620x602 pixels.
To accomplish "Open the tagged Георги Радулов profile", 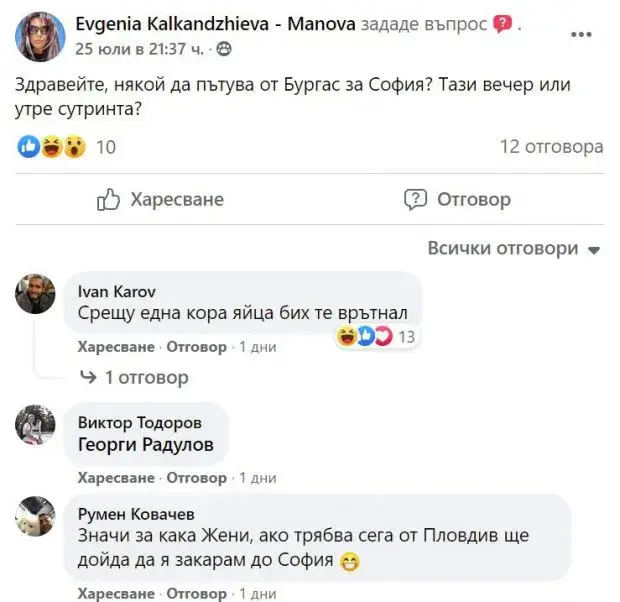I will 145,446.
